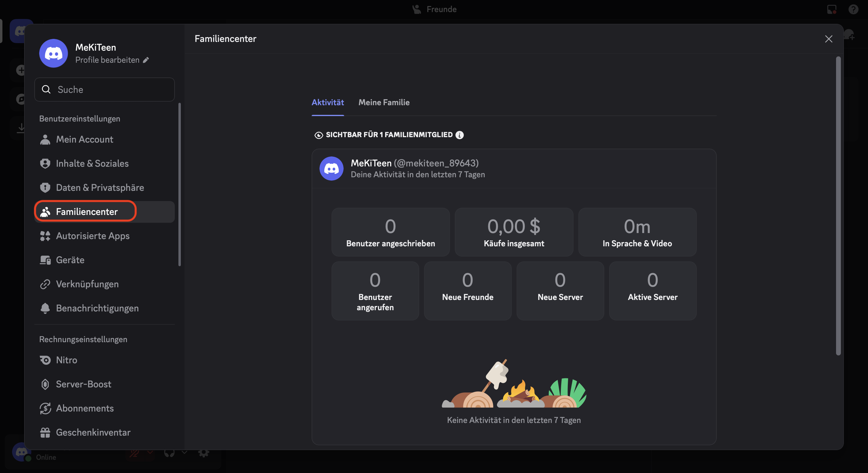The height and width of the screenshot is (473, 868).
Task: Open Mein Account settings
Action: coord(84,139)
